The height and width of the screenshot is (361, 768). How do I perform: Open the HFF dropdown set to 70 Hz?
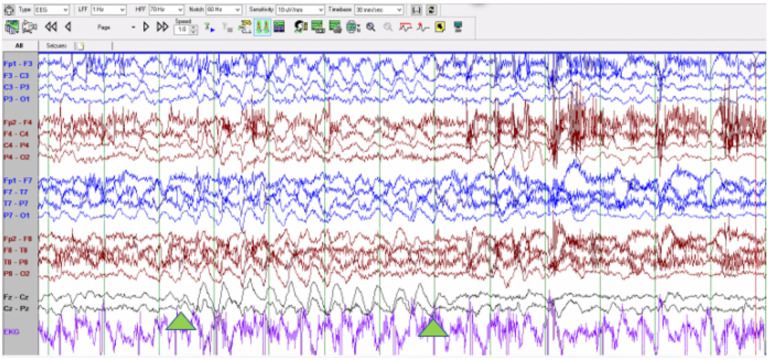(167, 10)
